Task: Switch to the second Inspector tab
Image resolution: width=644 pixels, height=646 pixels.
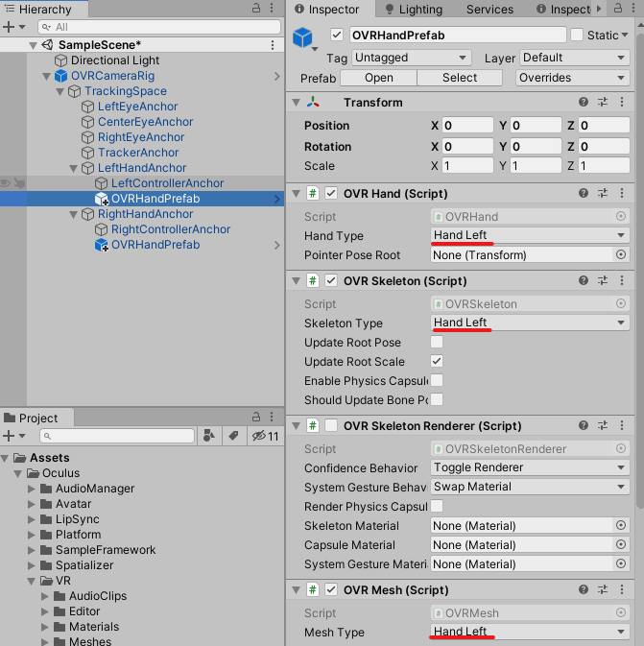Action: click(x=564, y=9)
